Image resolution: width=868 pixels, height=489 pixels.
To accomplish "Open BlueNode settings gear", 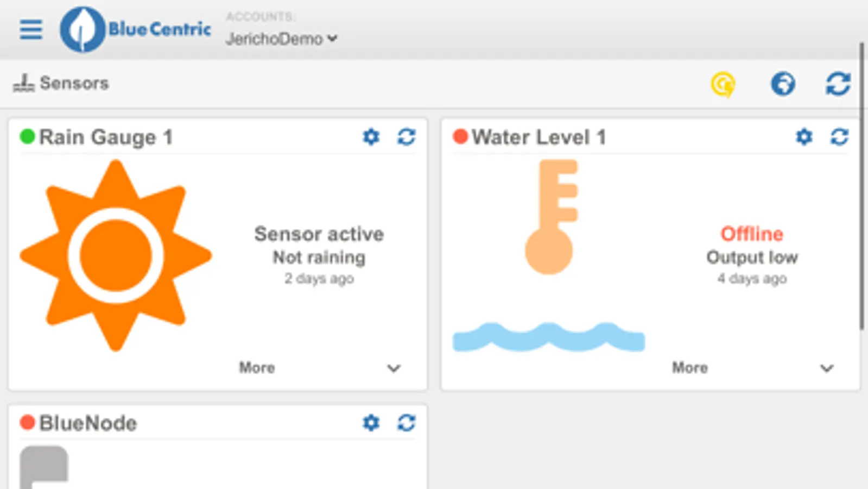I will coord(371,423).
